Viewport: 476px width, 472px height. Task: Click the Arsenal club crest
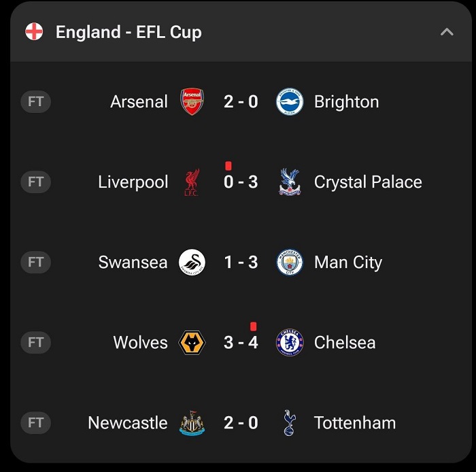[192, 102]
